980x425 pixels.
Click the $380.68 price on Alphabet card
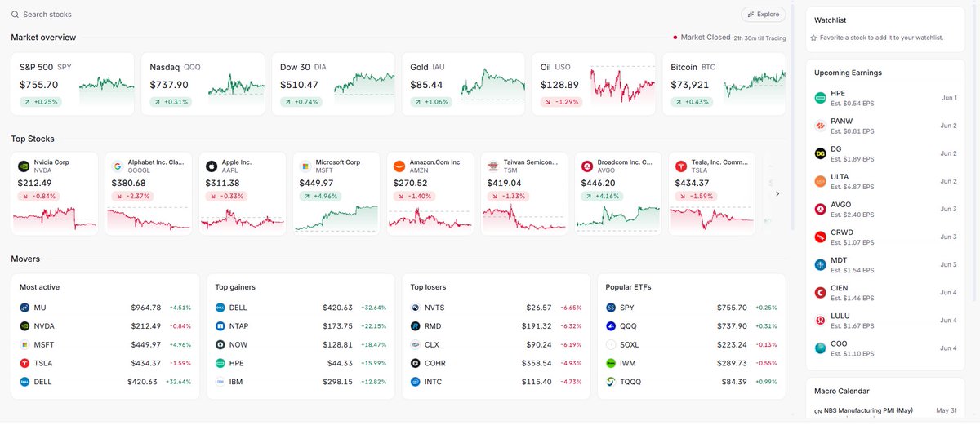[128, 183]
